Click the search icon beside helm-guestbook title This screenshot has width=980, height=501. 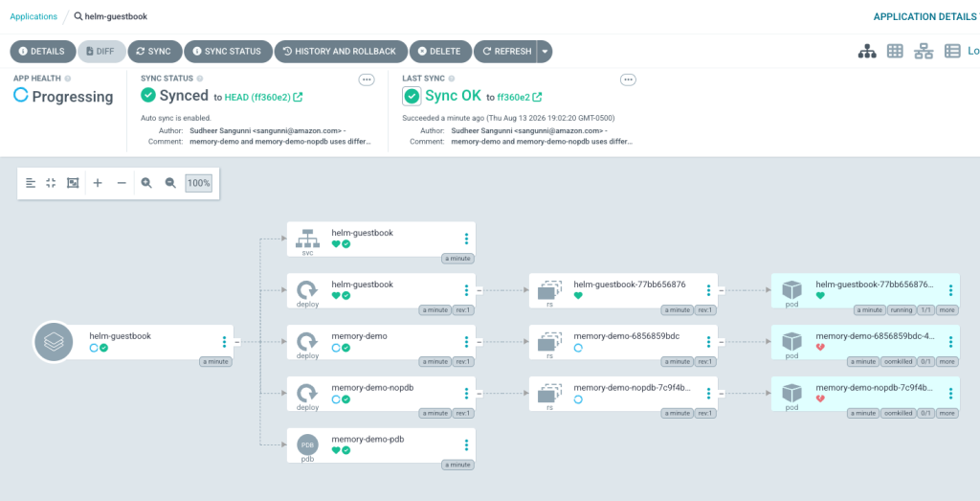(x=78, y=17)
